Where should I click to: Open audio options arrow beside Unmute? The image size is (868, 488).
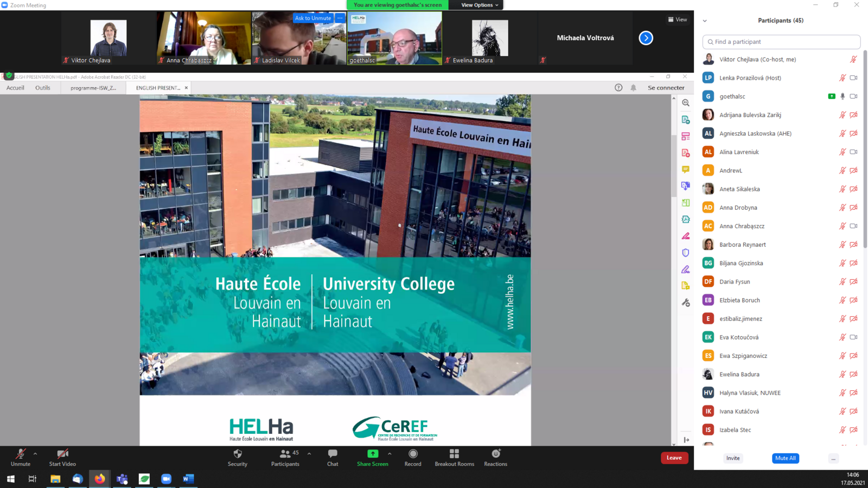35,454
